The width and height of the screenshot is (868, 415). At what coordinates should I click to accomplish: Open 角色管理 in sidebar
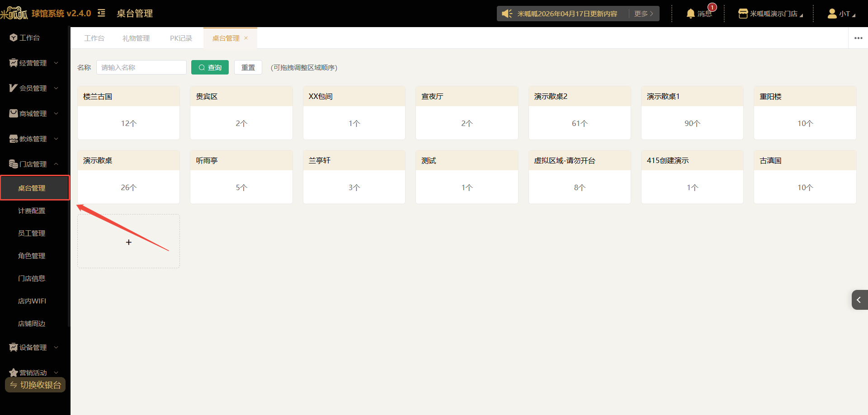coord(32,256)
